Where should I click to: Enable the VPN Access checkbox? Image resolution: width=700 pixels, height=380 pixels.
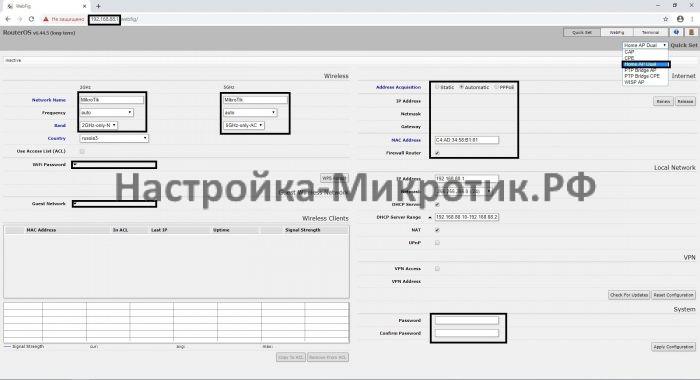437,268
